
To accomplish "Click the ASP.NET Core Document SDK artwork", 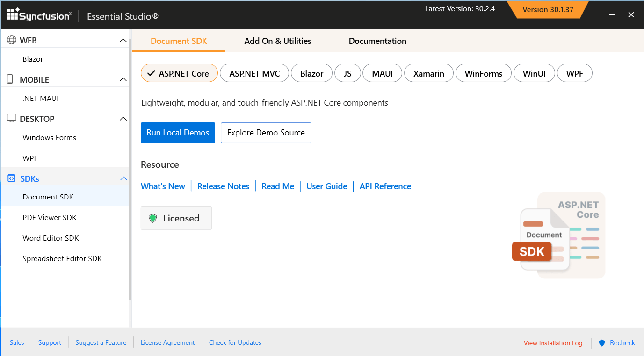I will coord(559,235).
